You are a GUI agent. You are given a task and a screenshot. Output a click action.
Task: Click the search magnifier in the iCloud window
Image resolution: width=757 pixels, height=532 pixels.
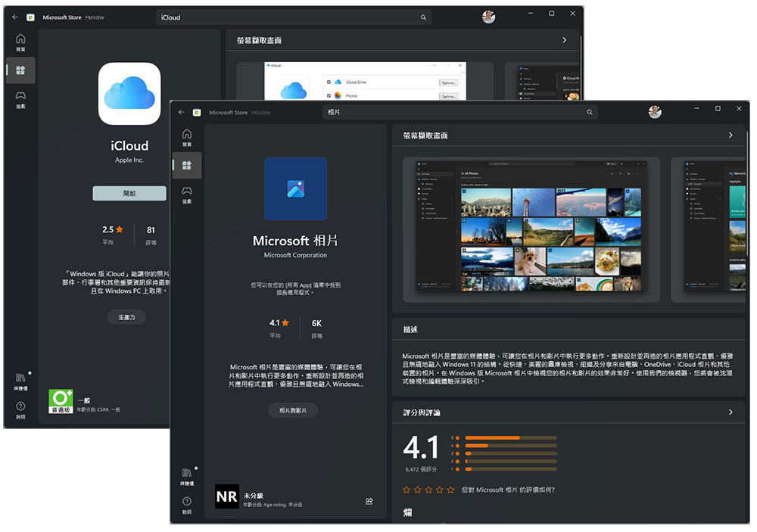click(x=423, y=17)
